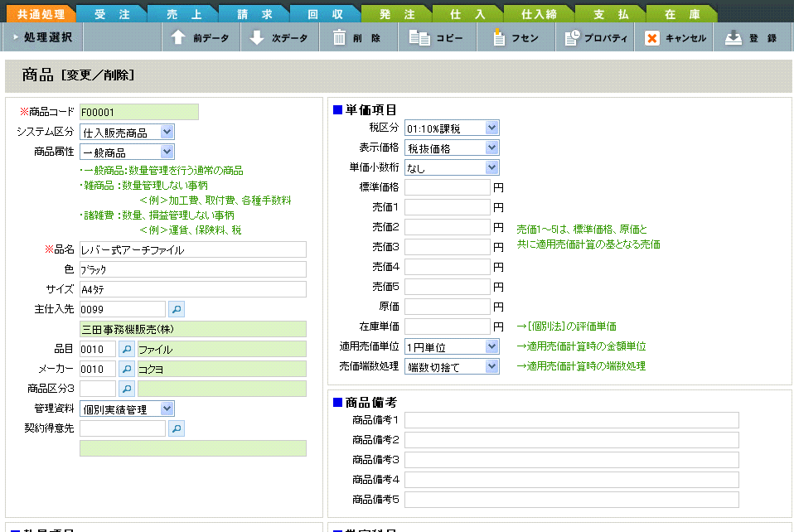Click the 主仕入先 code field 0099
Viewport: 794px width, 532px height.
coord(123,309)
